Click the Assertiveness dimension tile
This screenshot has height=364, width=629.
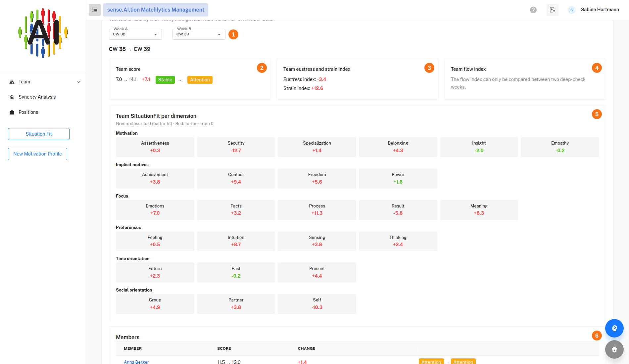(x=155, y=147)
